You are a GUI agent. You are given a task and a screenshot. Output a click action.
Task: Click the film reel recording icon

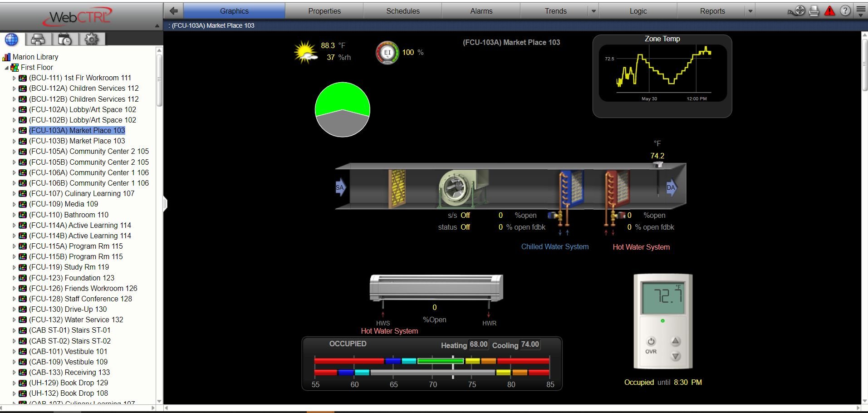tap(799, 11)
